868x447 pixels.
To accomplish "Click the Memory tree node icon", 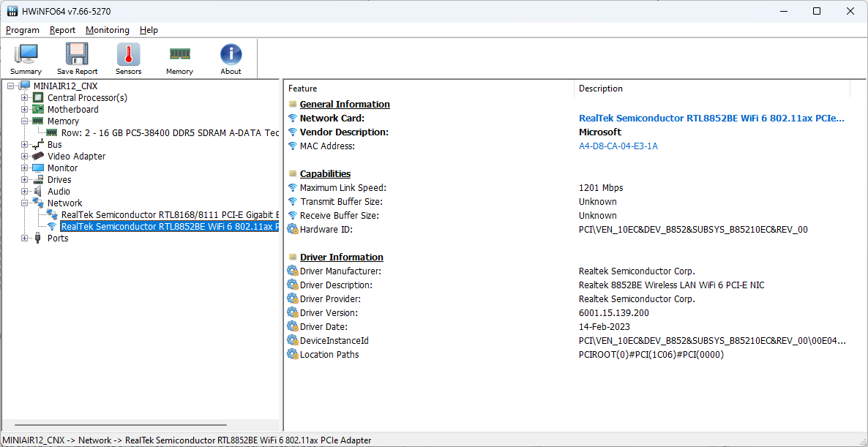I will point(38,121).
